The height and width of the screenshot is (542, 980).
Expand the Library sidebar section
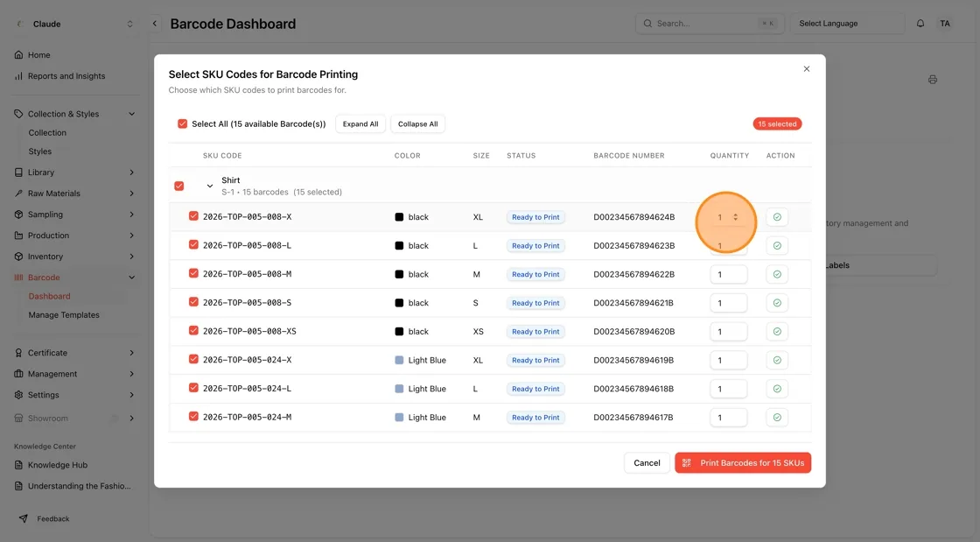click(x=132, y=172)
